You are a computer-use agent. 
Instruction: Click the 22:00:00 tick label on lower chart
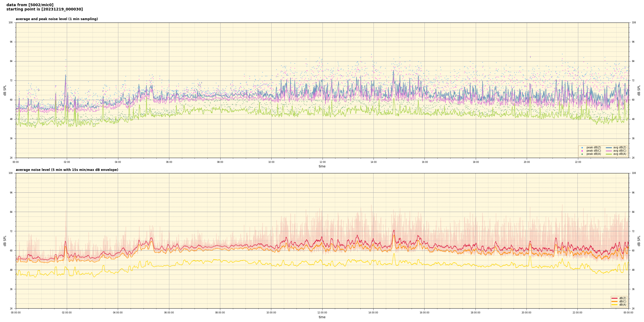point(577,313)
